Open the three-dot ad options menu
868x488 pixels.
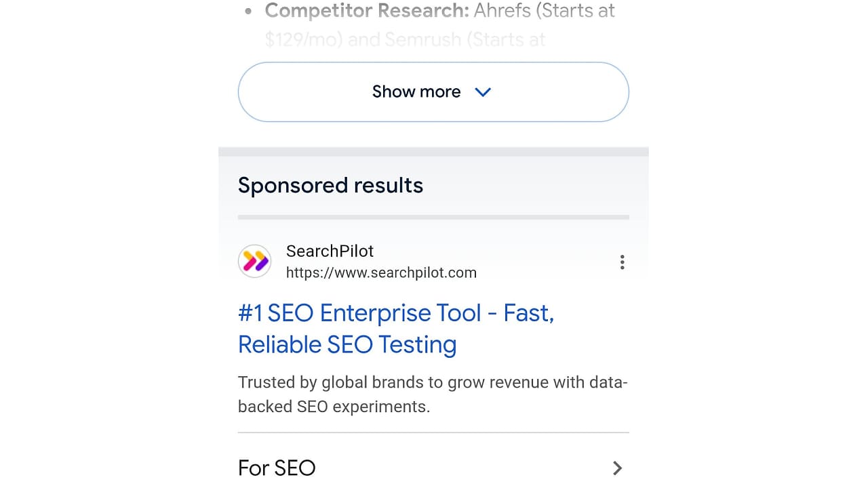click(622, 262)
